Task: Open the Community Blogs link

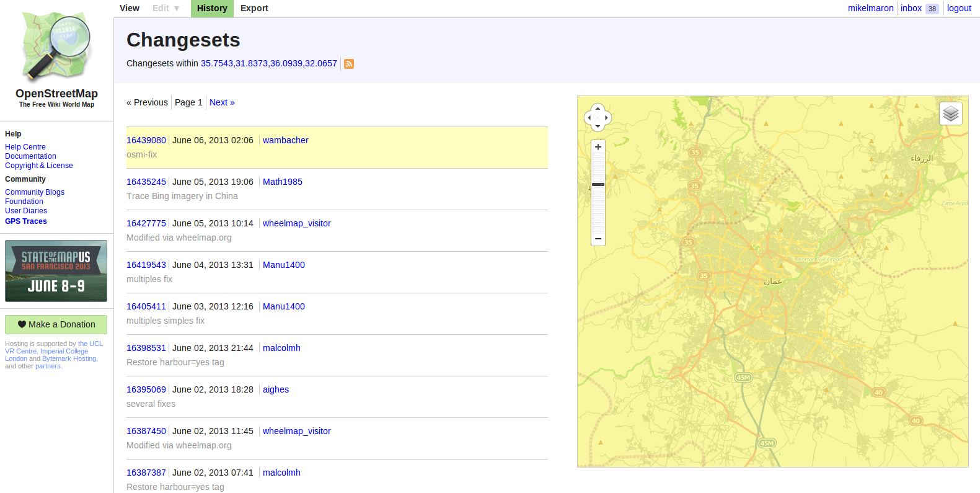Action: tap(35, 192)
